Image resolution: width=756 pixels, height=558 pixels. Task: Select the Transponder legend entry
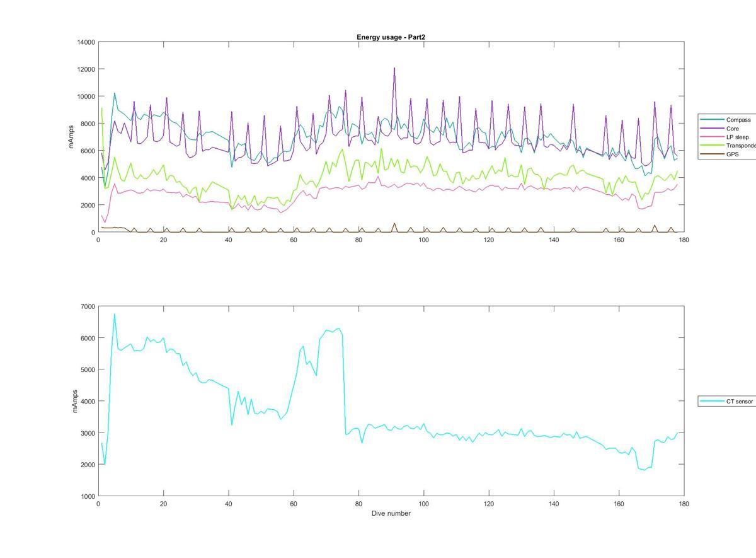click(x=728, y=146)
